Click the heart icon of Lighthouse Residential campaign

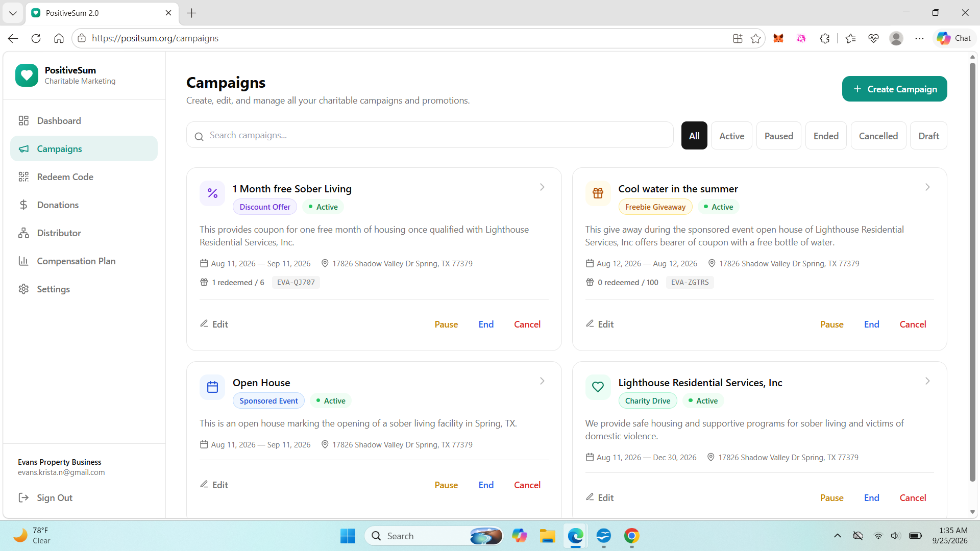click(598, 387)
